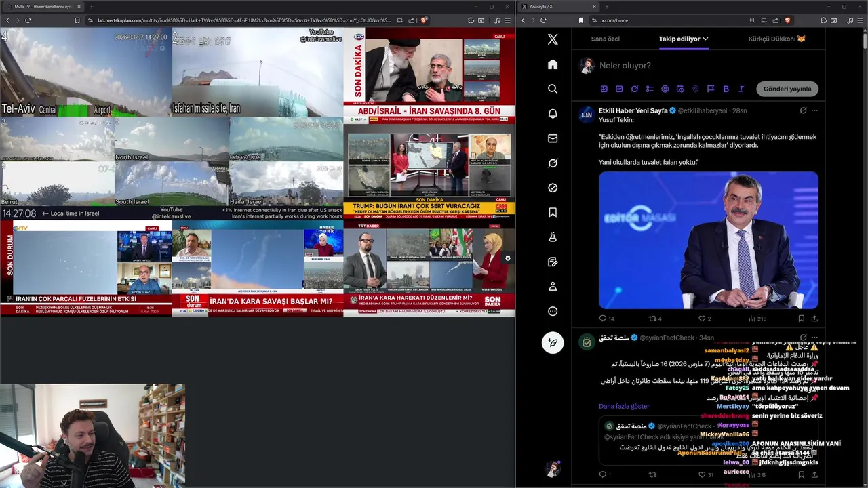Screen dimensions: 868x488
Task: Open the Tel-Aviv live camera feed
Action: point(85,72)
